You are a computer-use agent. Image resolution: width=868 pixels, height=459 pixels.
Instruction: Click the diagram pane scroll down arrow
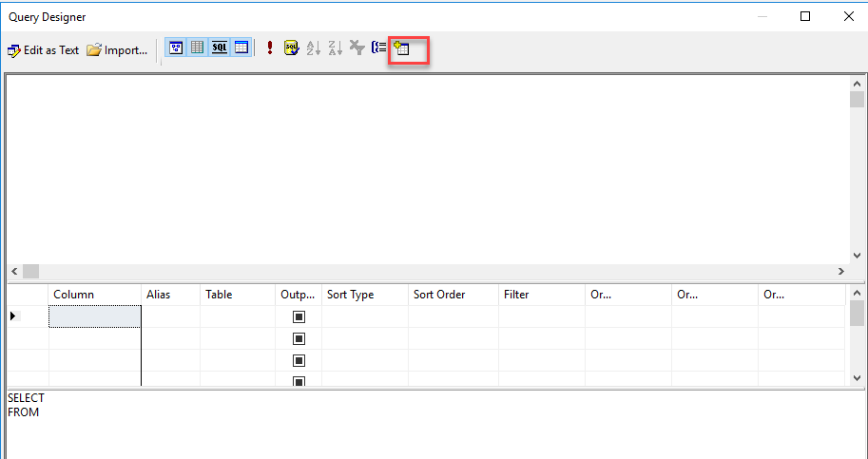click(x=857, y=256)
